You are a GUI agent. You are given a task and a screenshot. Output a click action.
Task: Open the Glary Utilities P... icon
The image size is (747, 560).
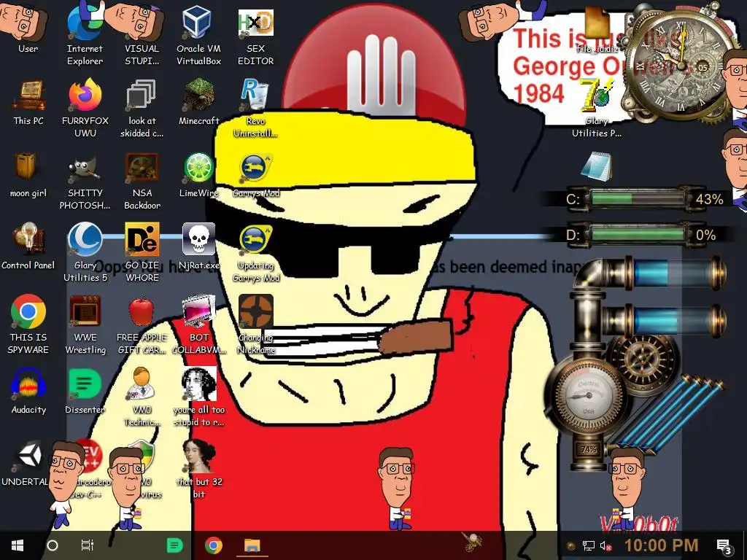click(597, 108)
